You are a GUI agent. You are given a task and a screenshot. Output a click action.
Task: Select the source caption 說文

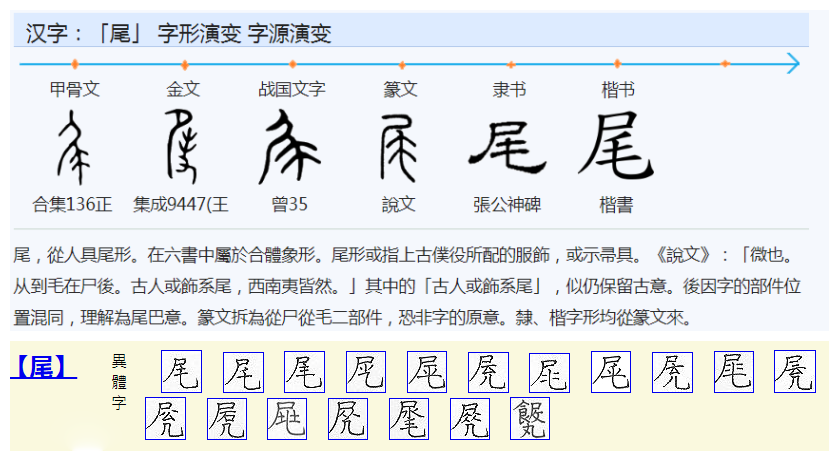(399, 204)
